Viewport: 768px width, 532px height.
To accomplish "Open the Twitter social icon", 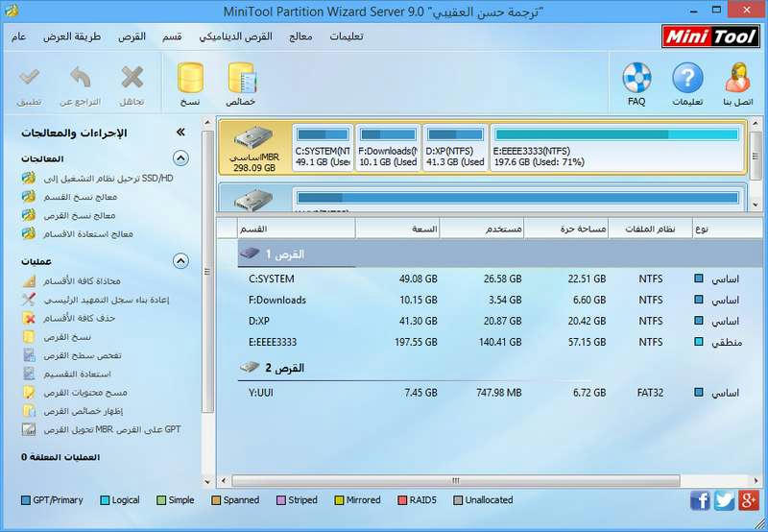I will [724, 500].
